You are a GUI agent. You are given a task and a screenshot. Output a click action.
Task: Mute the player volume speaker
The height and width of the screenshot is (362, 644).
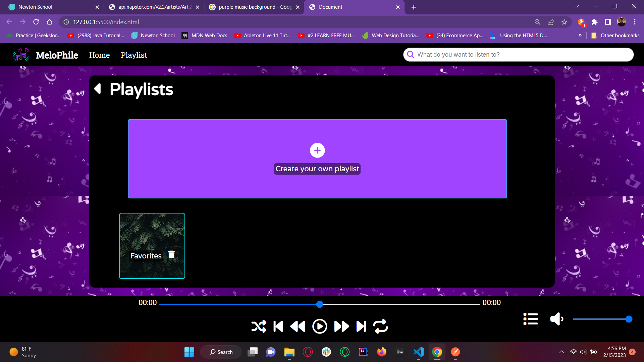[x=557, y=319]
